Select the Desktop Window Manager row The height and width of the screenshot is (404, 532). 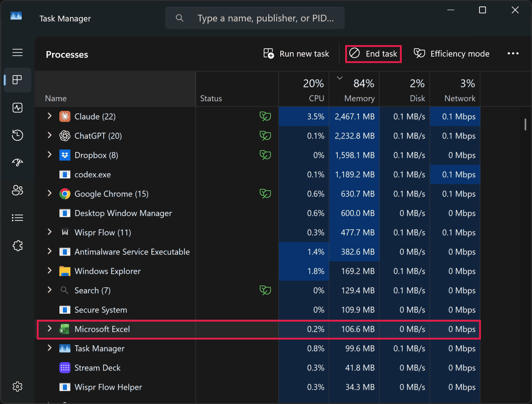258,213
